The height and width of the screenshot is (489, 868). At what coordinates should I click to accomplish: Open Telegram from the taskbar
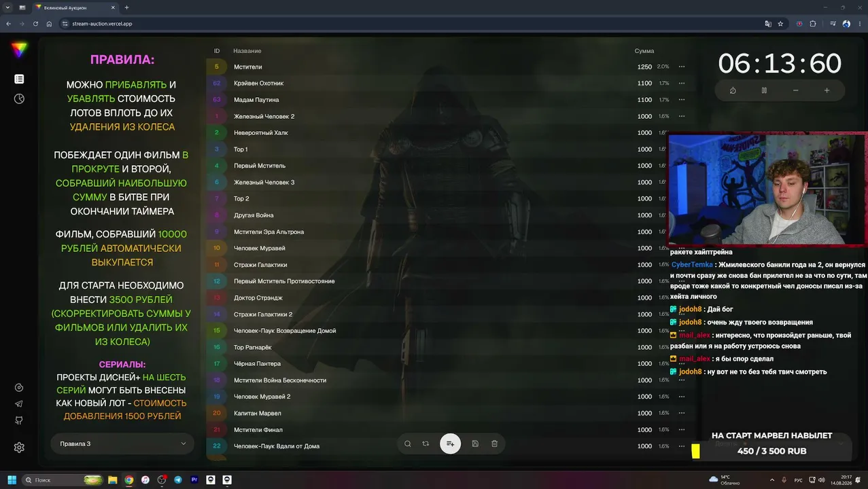click(x=178, y=479)
